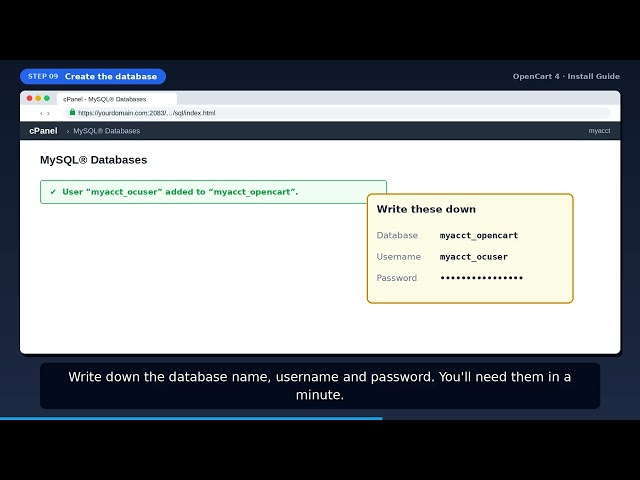Click the STEP 09 Create the database badge
This screenshot has width=640, height=480.
(93, 76)
